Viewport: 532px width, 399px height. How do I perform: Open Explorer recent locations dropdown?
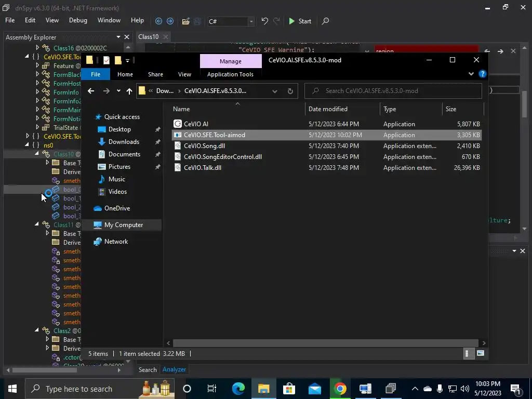(x=118, y=91)
